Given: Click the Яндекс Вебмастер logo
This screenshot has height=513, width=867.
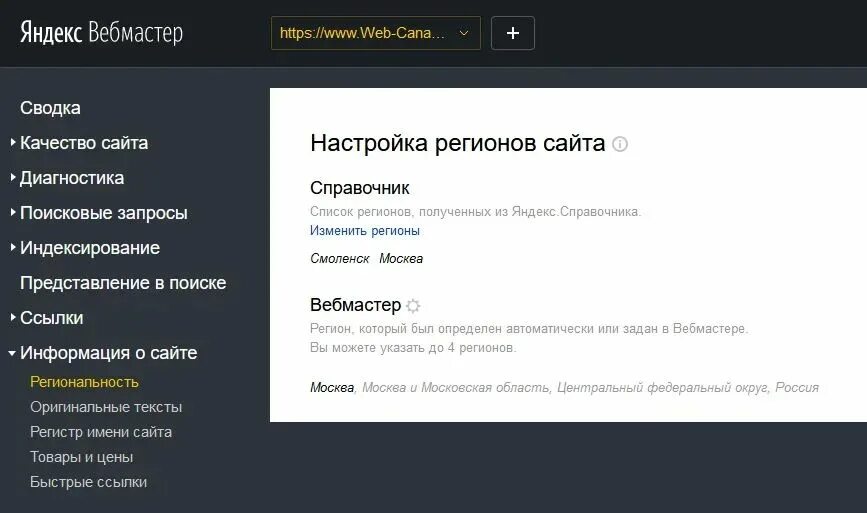Looking at the screenshot, I should tap(101, 33).
